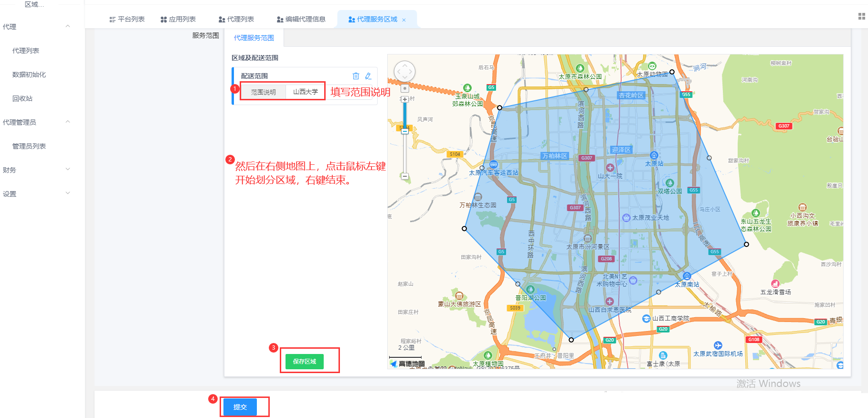The width and height of the screenshot is (868, 418).
Task: Edit the 配送范围 with pencil icon
Action: pos(368,76)
